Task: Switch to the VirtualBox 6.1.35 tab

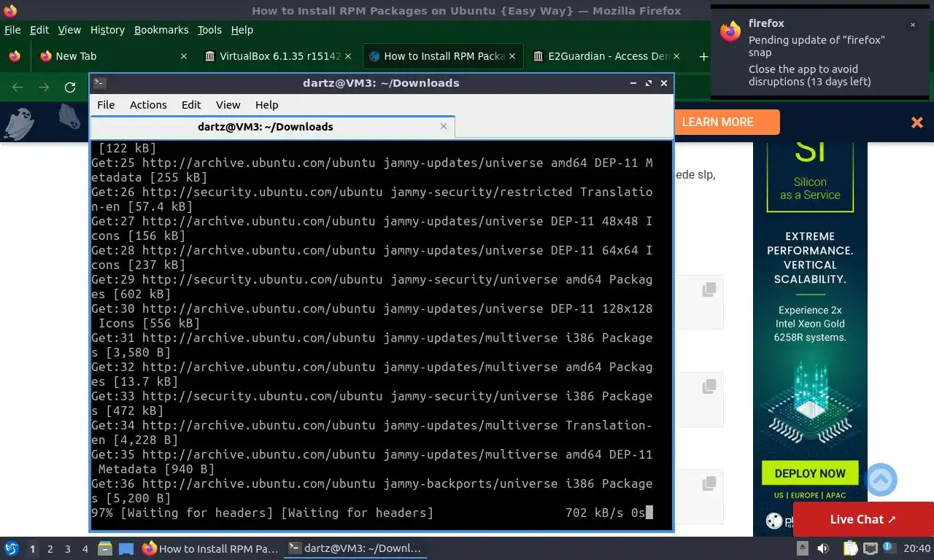Action: point(278,56)
